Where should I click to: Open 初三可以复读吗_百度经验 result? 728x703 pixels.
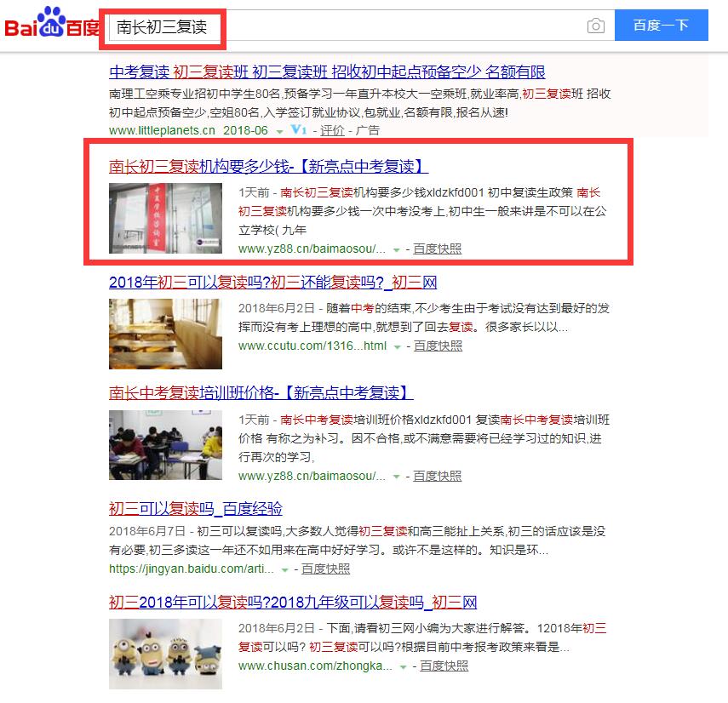(196, 509)
